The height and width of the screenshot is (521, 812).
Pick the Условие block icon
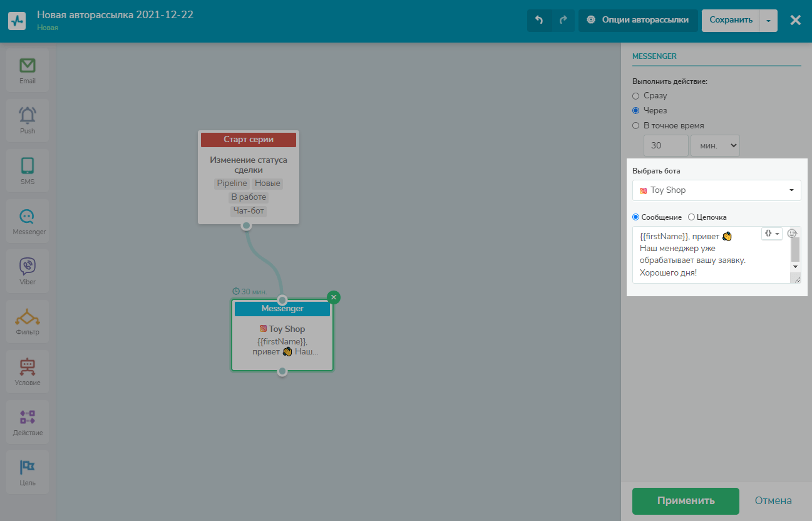(x=28, y=371)
